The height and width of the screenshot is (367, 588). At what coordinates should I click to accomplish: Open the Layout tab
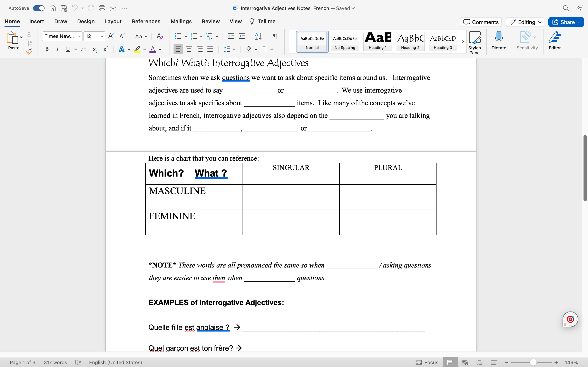point(113,21)
